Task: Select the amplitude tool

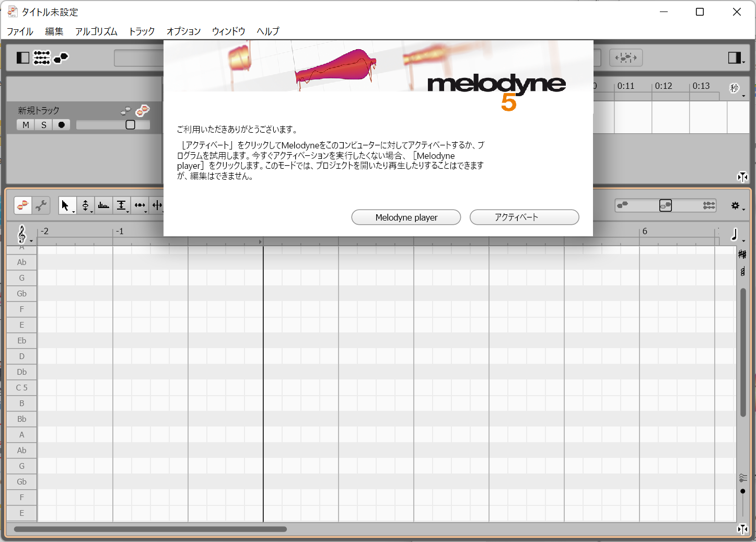Action: pos(121,205)
